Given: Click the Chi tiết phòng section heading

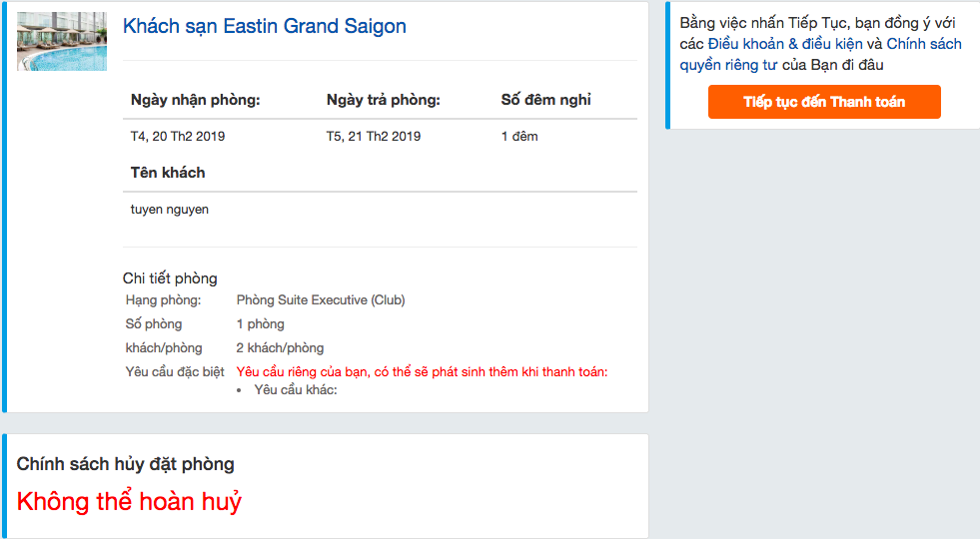Looking at the screenshot, I should tap(170, 278).
